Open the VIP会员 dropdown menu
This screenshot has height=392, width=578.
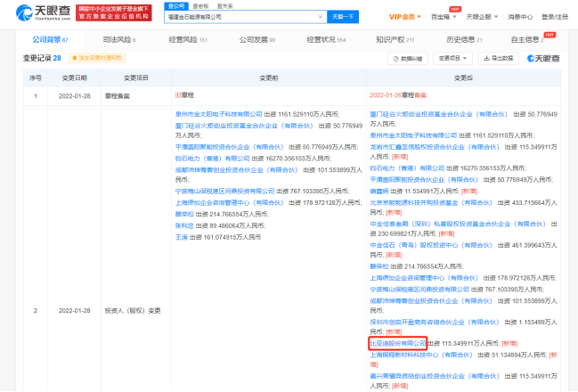(406, 16)
